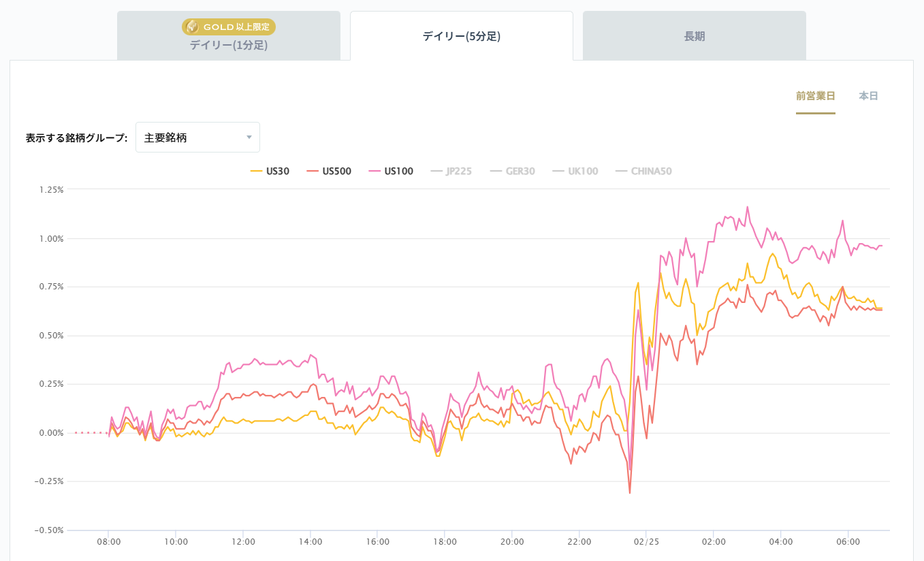Show CHINA50 series on chart
924x561 pixels.
pyautogui.click(x=643, y=172)
